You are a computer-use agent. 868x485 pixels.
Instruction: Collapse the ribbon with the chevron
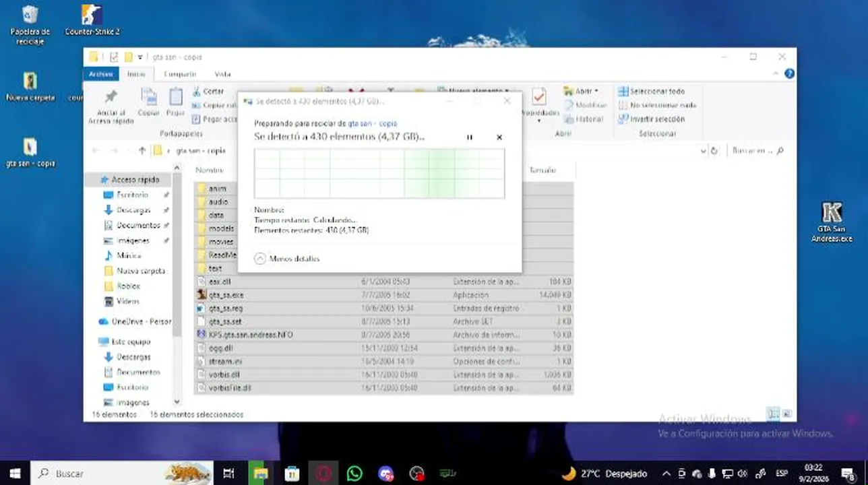click(776, 74)
